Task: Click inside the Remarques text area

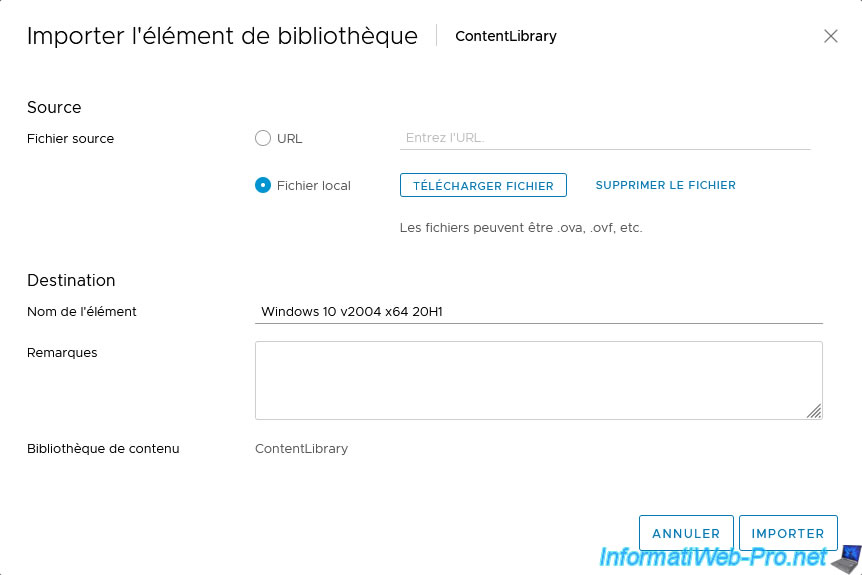Action: (539, 380)
